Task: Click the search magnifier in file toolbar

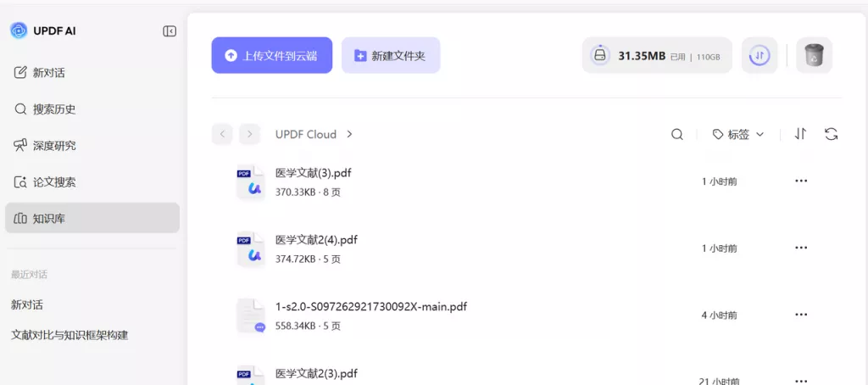Action: click(x=677, y=134)
